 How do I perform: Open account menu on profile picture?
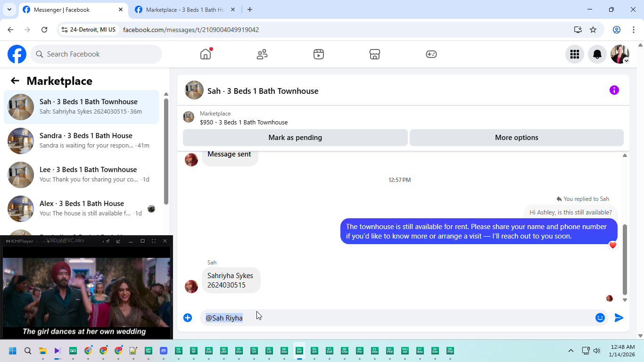pyautogui.click(x=620, y=54)
